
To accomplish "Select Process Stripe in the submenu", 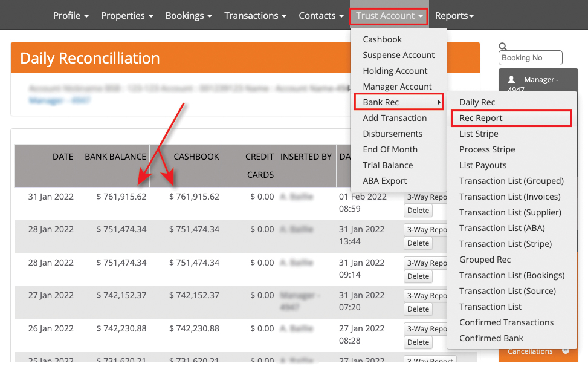I will point(487,149).
